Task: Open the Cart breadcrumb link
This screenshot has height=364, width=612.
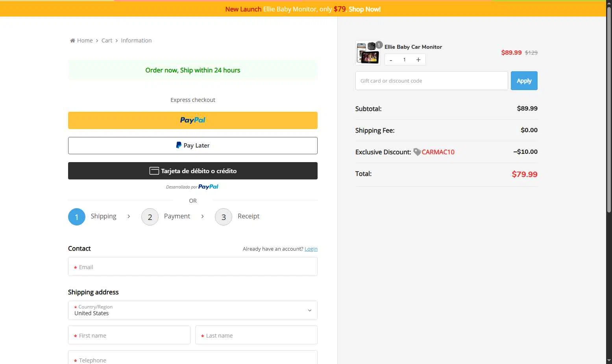Action: tap(107, 41)
